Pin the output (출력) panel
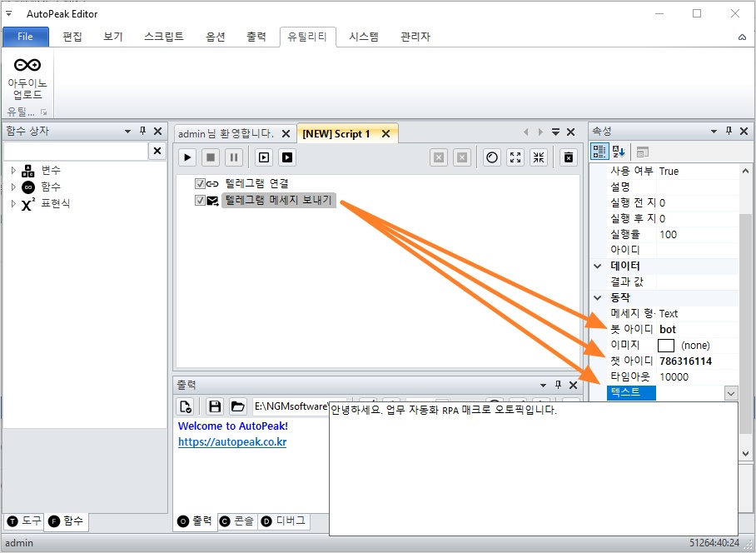 coord(559,385)
